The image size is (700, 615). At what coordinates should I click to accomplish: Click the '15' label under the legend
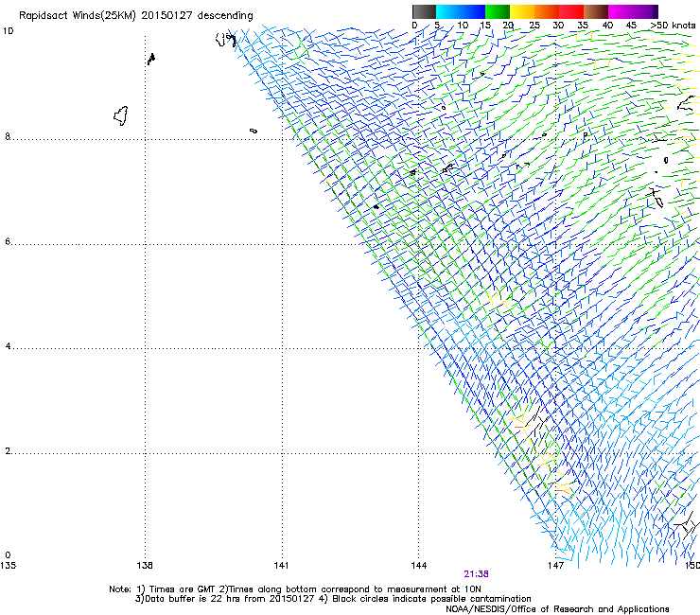click(485, 26)
